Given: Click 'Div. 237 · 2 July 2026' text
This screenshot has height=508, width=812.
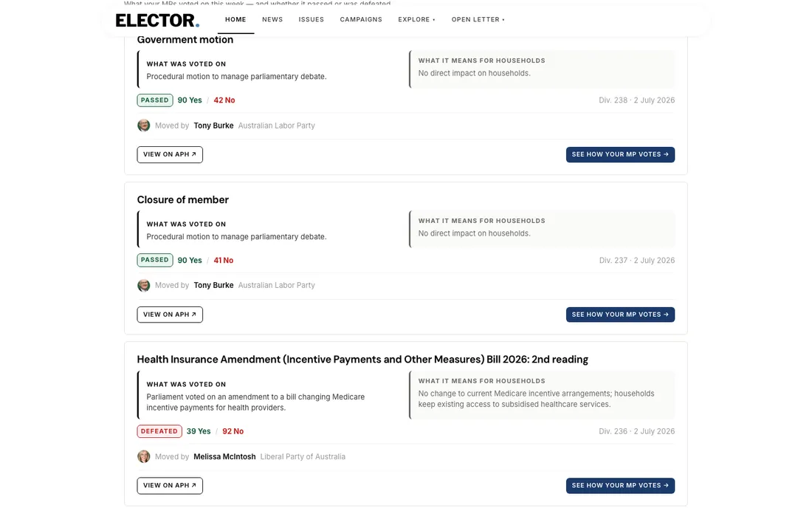Looking at the screenshot, I should pos(636,261).
